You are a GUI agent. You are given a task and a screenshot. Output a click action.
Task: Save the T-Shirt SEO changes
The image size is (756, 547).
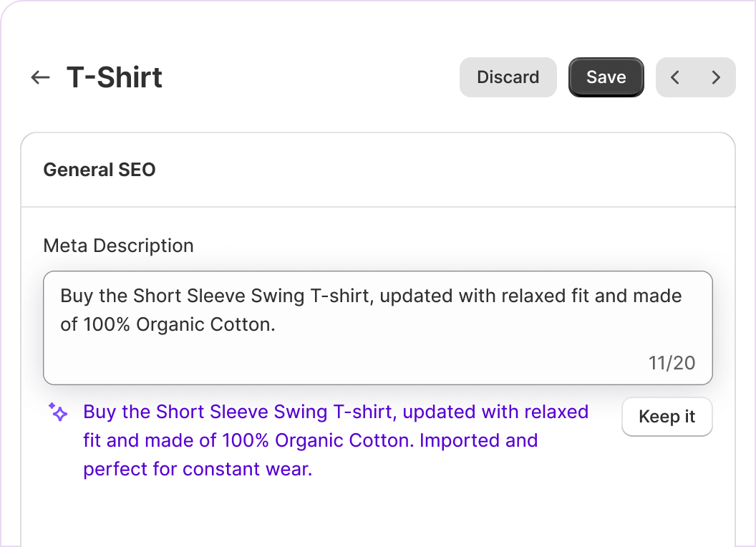[x=606, y=77]
